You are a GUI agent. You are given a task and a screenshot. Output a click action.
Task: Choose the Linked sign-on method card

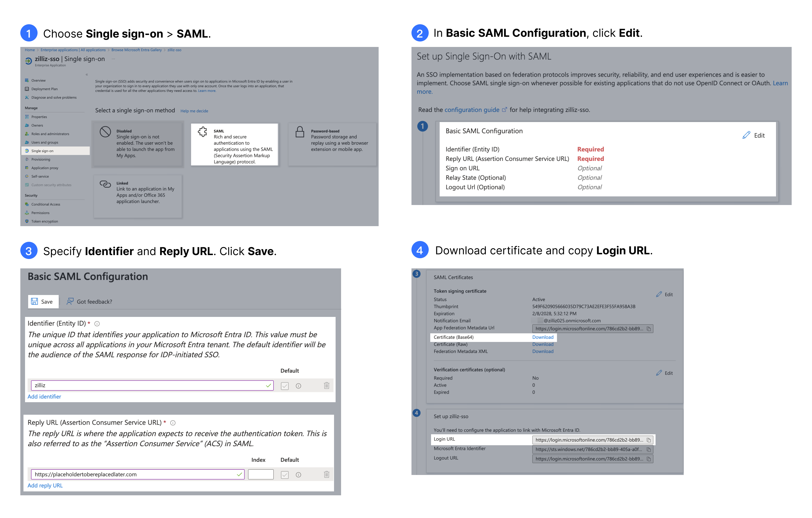click(x=138, y=196)
